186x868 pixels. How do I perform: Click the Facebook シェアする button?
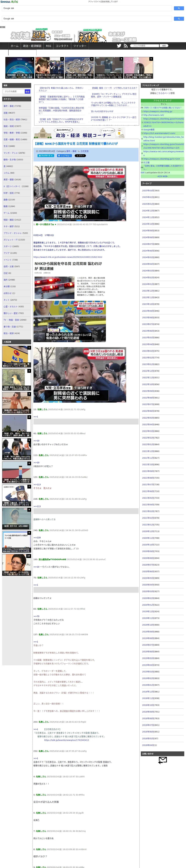[64, 156]
